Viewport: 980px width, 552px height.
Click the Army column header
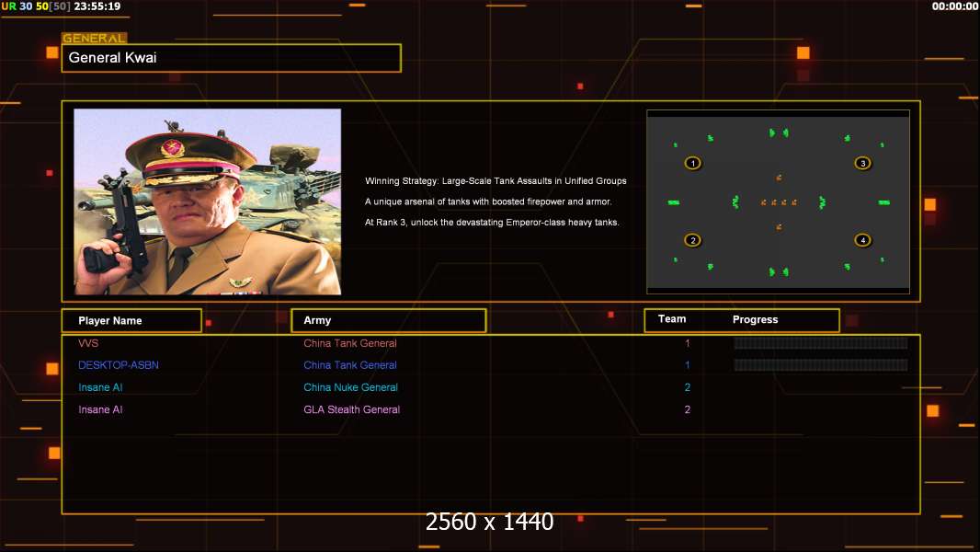point(388,321)
